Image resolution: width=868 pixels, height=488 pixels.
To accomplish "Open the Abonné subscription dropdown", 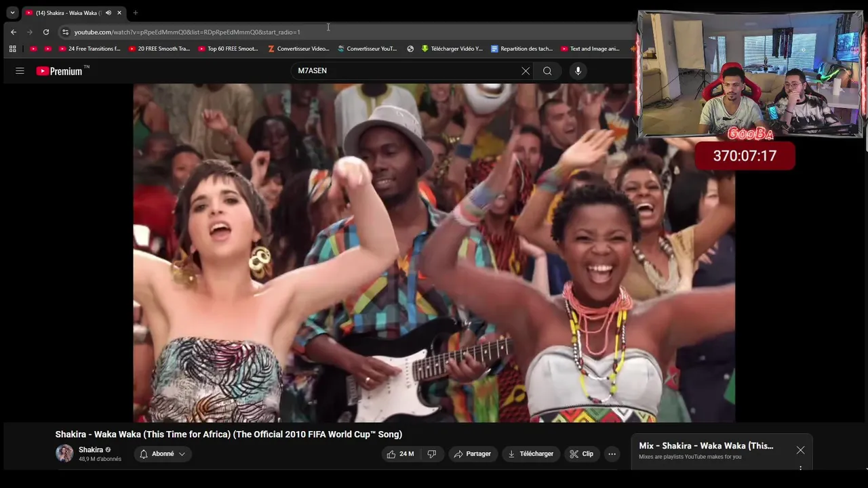I will [x=163, y=454].
